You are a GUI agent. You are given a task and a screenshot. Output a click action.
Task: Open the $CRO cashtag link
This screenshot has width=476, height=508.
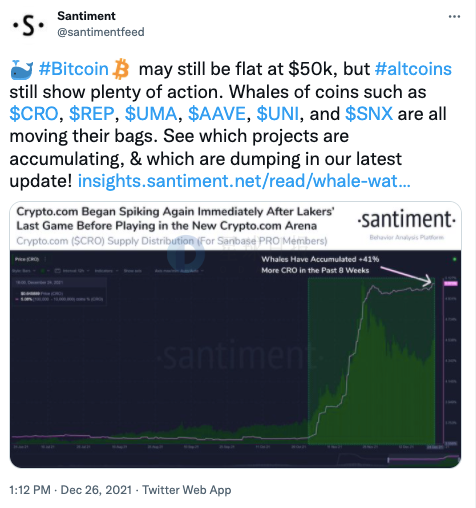(x=34, y=114)
